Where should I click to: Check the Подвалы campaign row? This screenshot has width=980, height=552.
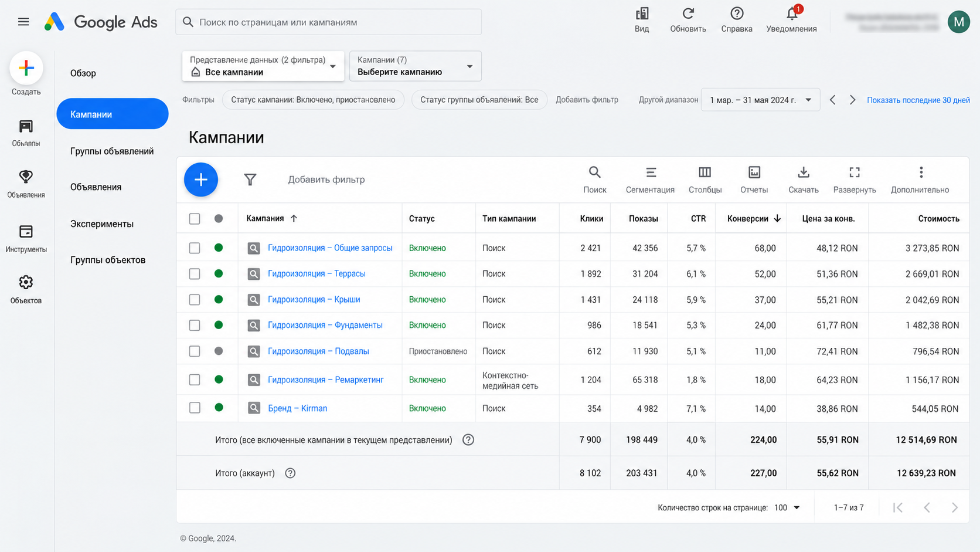coord(195,351)
